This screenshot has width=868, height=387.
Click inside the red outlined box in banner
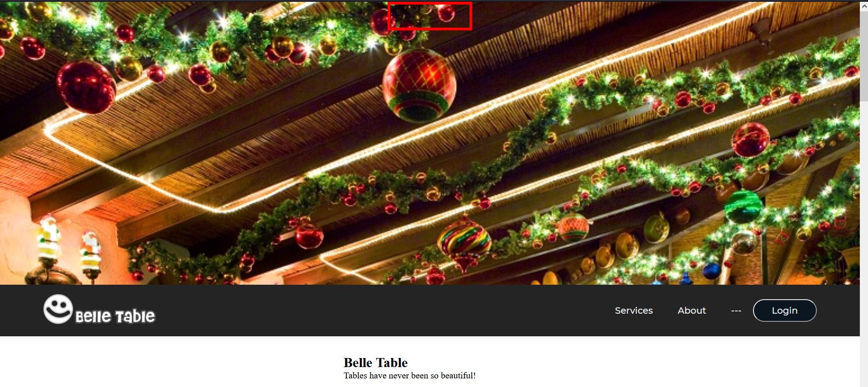click(x=430, y=16)
